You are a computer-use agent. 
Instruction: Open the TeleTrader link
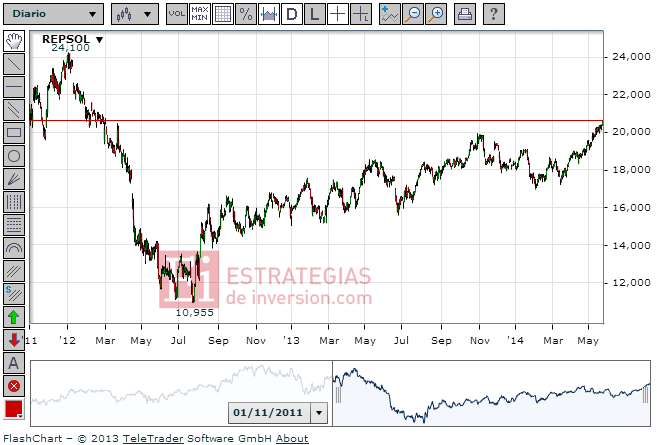click(153, 439)
